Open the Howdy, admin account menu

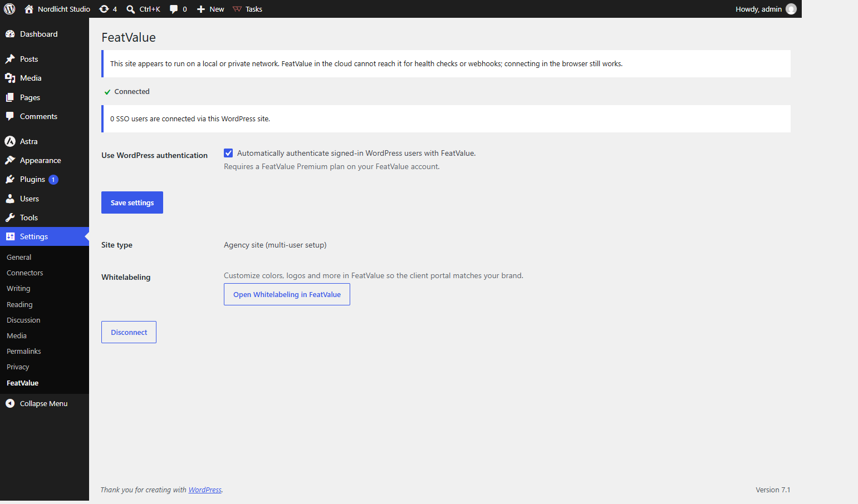coord(766,9)
